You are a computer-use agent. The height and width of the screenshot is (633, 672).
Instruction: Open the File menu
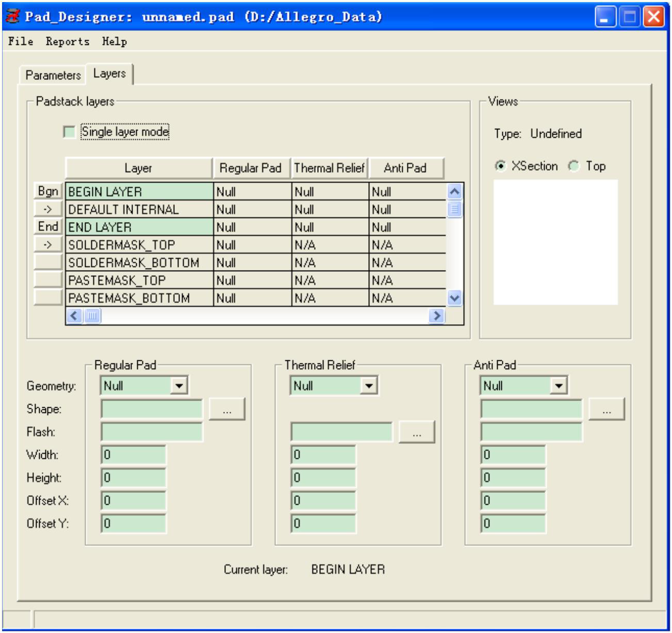click(x=21, y=42)
